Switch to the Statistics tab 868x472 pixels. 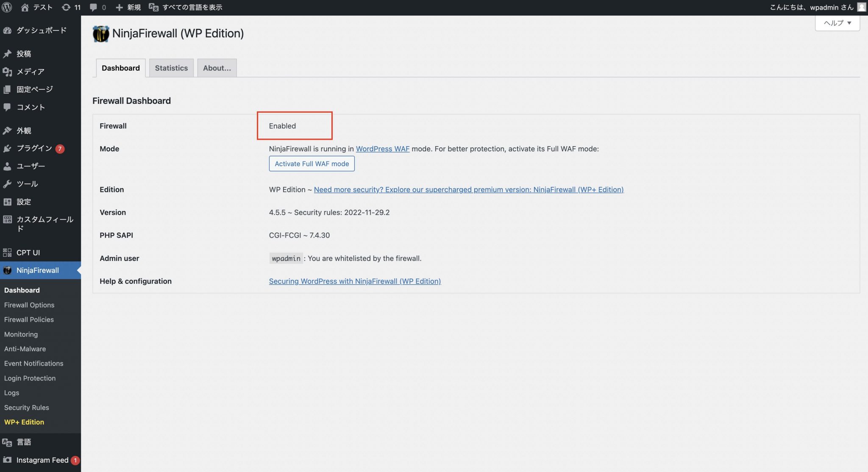[171, 68]
